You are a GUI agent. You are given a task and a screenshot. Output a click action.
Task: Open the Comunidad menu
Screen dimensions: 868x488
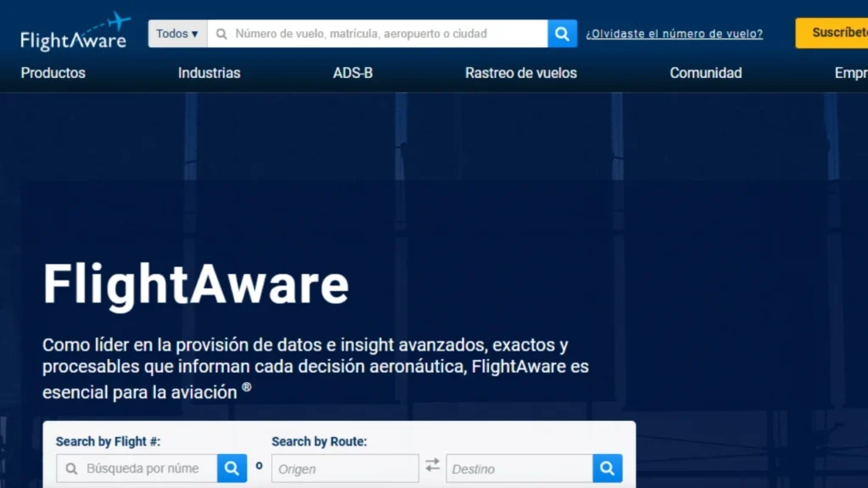[706, 73]
